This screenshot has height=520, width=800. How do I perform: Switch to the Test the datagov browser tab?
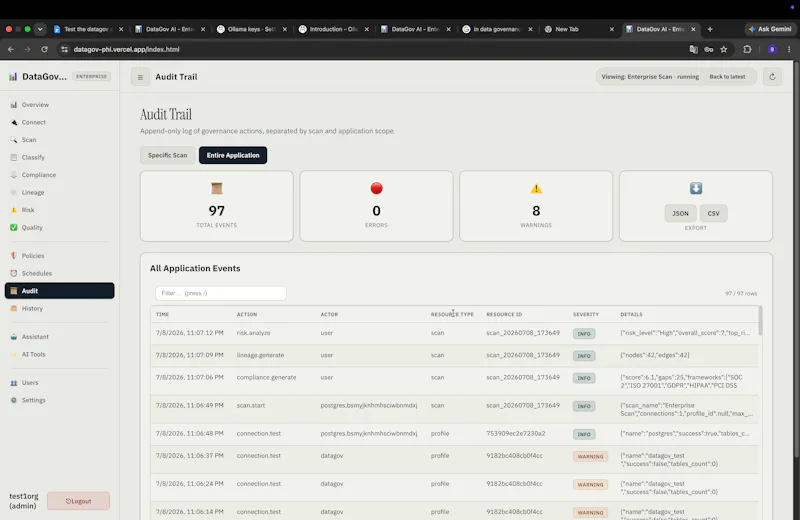[88, 29]
